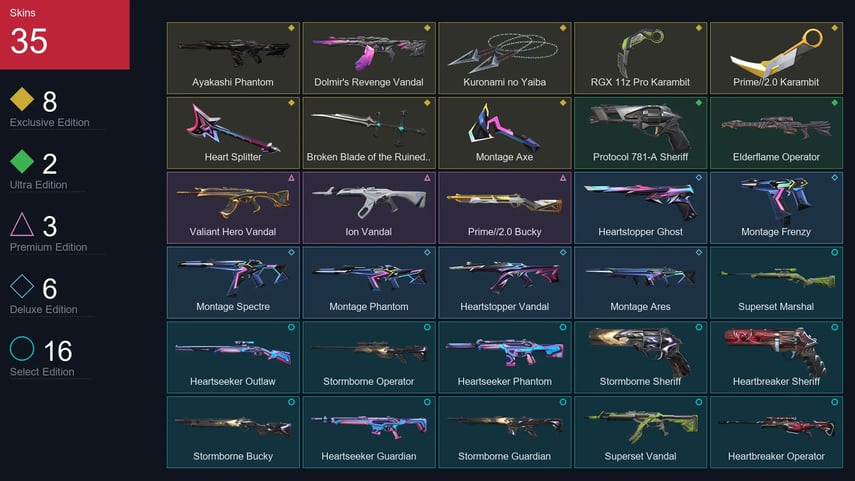
Task: Choose the Kuronami no Yaiba skin
Action: [x=504, y=58]
